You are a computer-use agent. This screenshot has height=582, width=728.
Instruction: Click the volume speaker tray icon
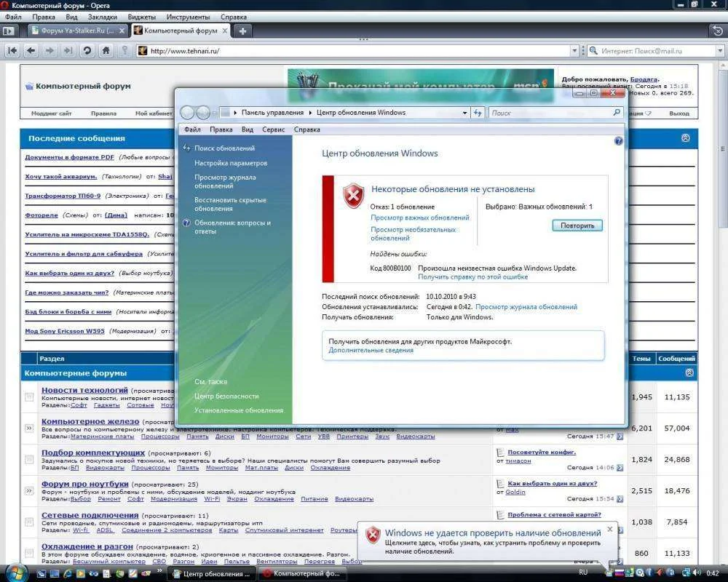(x=697, y=573)
